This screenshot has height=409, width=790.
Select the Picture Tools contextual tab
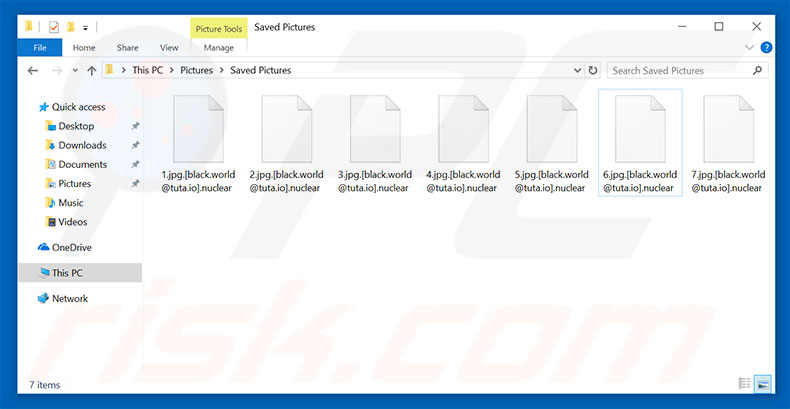pos(219,29)
